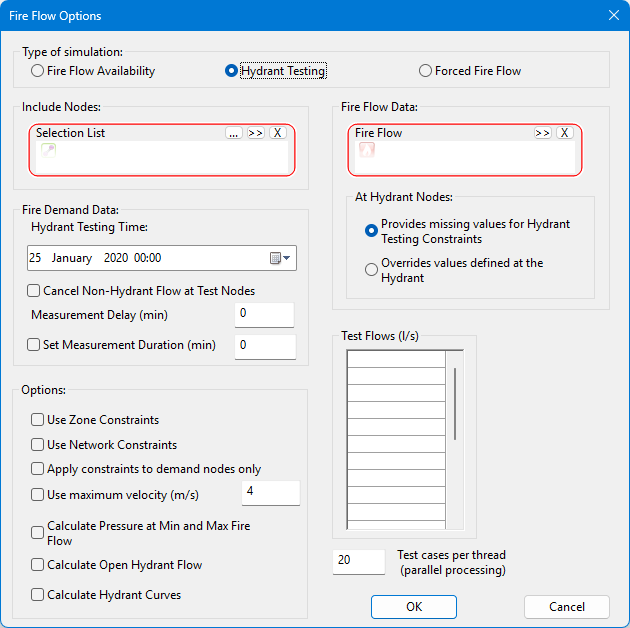Click the Selection List browse (...) button

tap(234, 133)
